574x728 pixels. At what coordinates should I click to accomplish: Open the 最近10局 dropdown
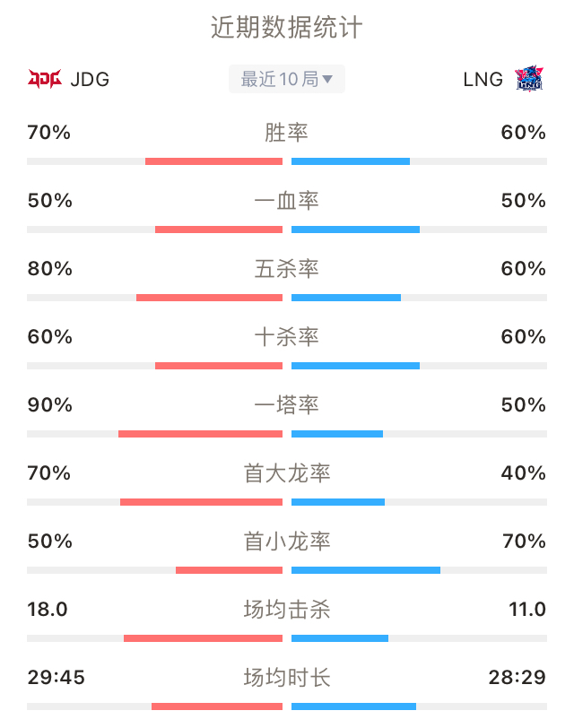[x=286, y=79]
